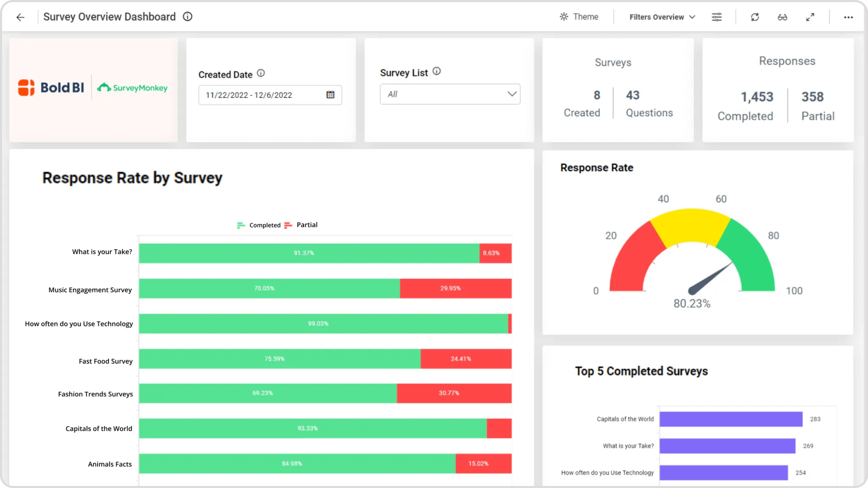
Task: Click the fullscreen expand icon
Action: pos(810,17)
